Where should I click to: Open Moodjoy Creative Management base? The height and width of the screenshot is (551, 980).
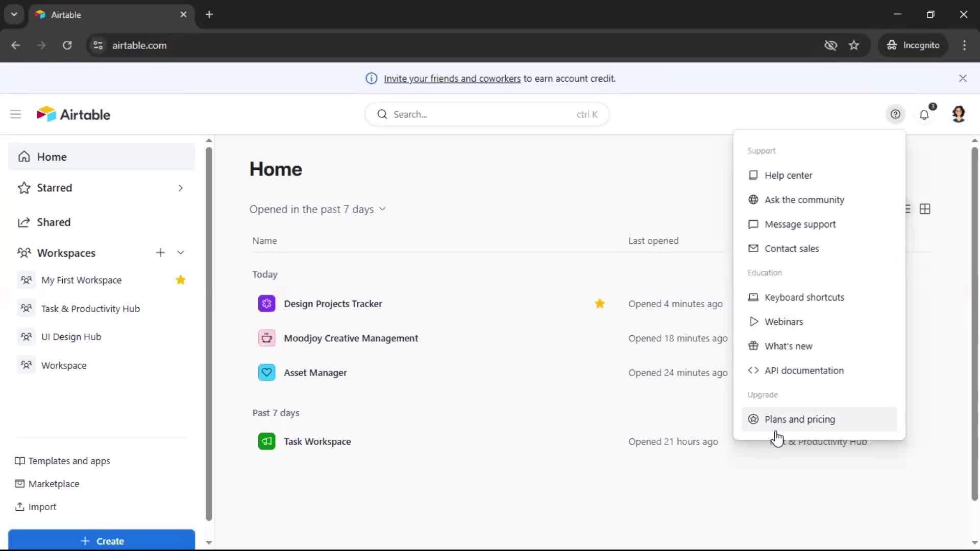pos(351,338)
